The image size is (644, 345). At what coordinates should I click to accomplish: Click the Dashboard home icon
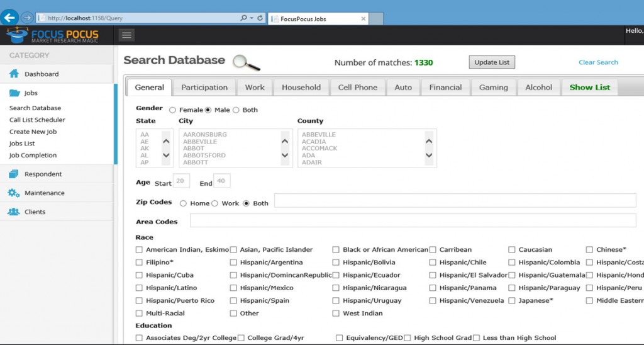pyautogui.click(x=14, y=74)
